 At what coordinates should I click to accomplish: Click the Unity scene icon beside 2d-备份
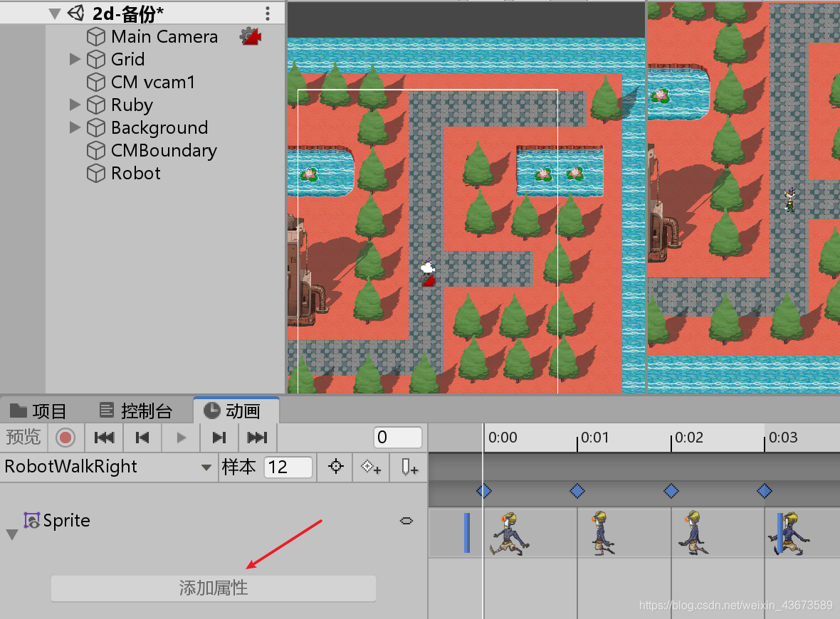tap(76, 14)
